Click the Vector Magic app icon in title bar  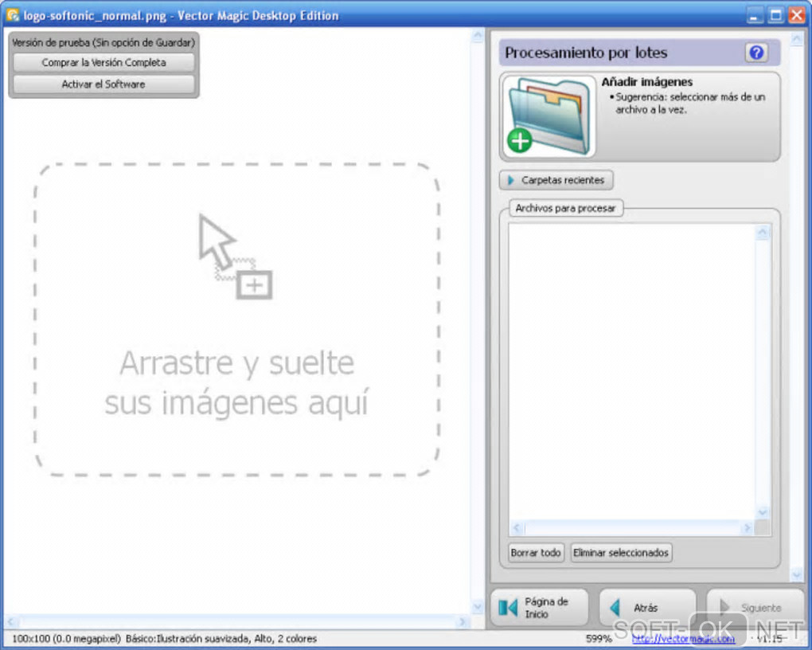12,14
